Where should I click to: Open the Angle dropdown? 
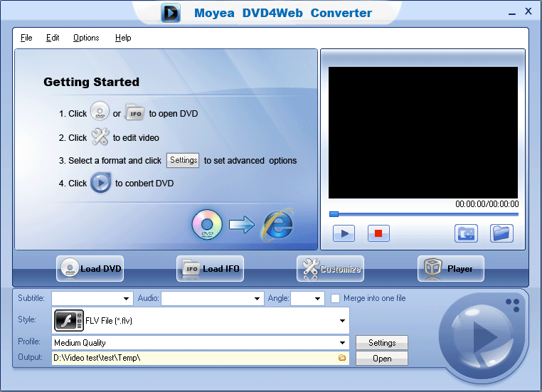pos(318,299)
